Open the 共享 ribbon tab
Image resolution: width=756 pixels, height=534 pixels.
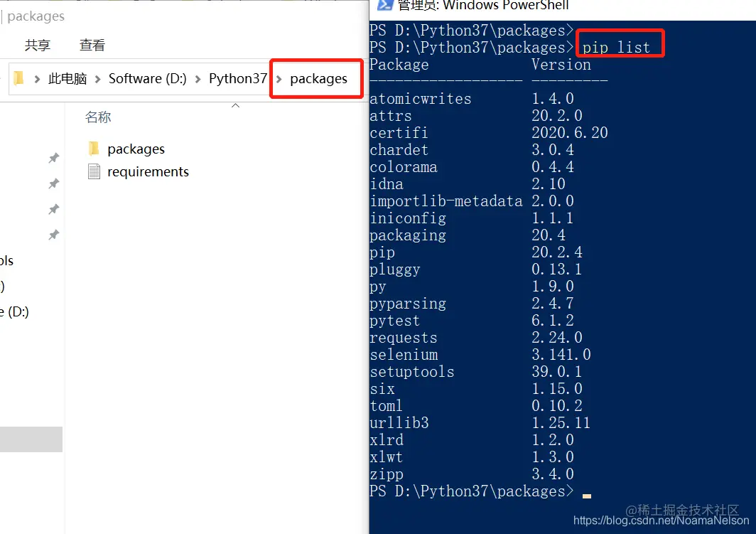[38, 46]
